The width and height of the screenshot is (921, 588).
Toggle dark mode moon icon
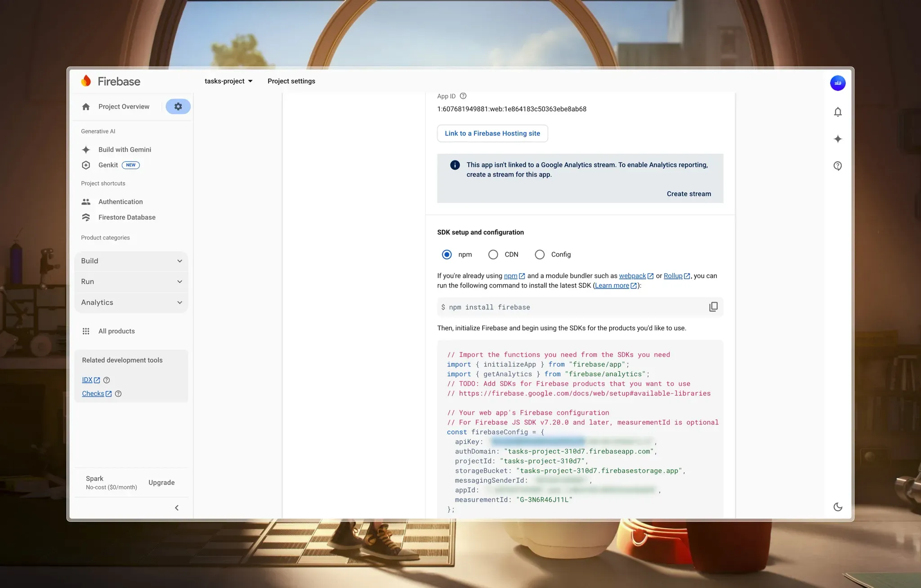tap(837, 507)
